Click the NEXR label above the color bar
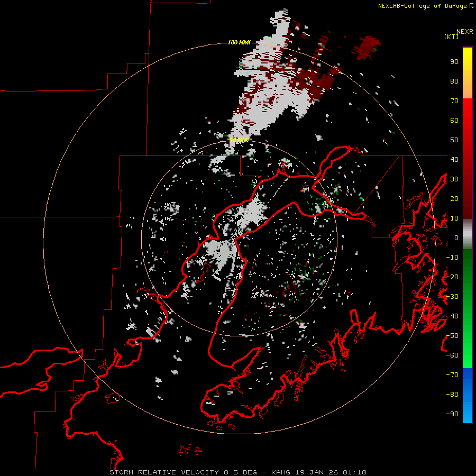 (465, 32)
